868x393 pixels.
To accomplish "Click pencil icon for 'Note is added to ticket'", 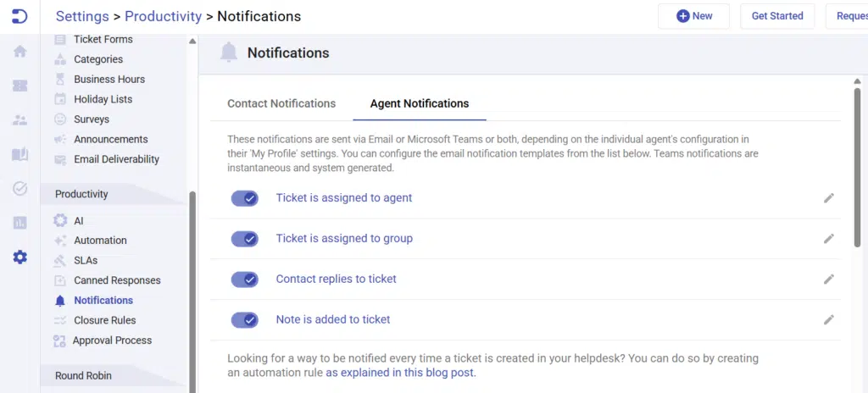I will [828, 320].
